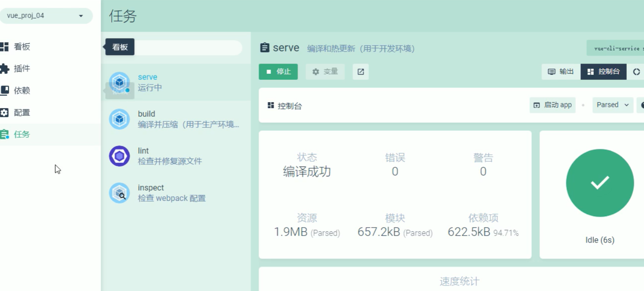Click the 1.9MB assets size value

pyautogui.click(x=291, y=232)
